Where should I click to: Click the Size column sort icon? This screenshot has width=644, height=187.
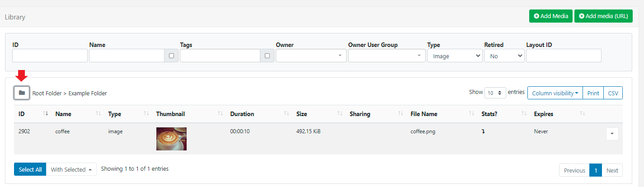[339, 114]
